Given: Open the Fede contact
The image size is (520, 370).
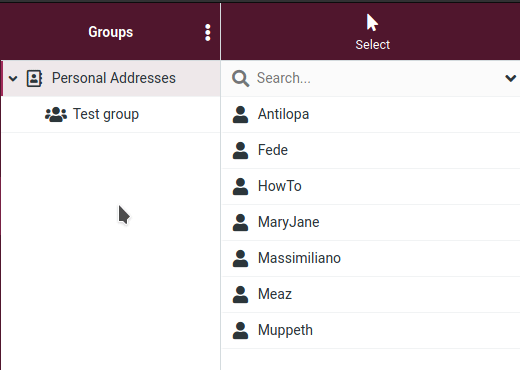Looking at the screenshot, I should tap(371, 150).
